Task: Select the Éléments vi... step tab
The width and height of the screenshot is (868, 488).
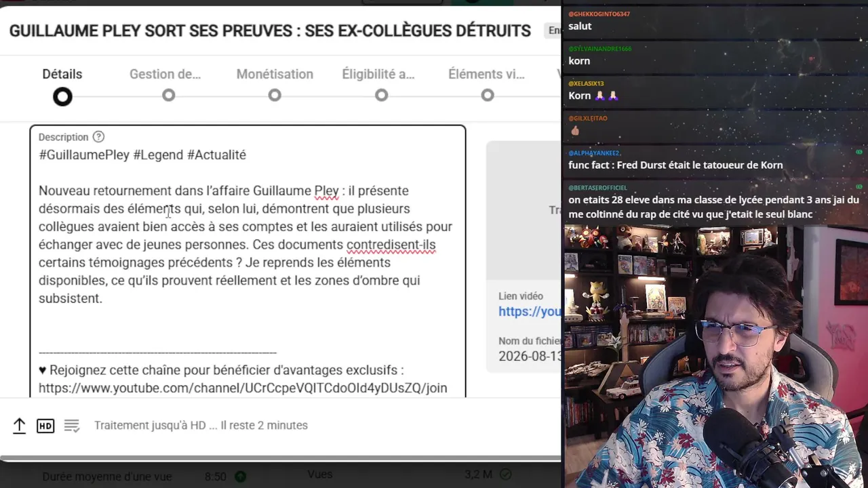Action: click(x=486, y=75)
